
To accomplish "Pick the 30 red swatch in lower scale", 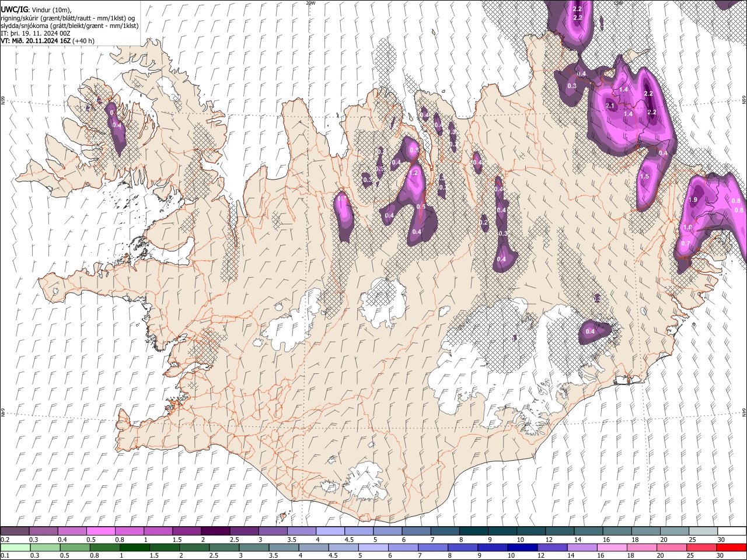I will 731,547.
